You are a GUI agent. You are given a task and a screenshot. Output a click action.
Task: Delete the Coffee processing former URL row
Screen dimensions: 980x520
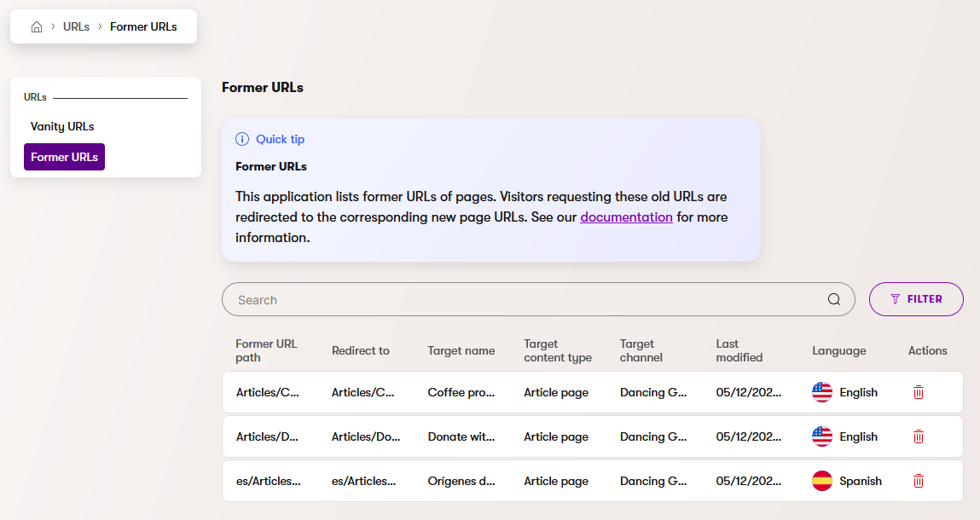919,392
